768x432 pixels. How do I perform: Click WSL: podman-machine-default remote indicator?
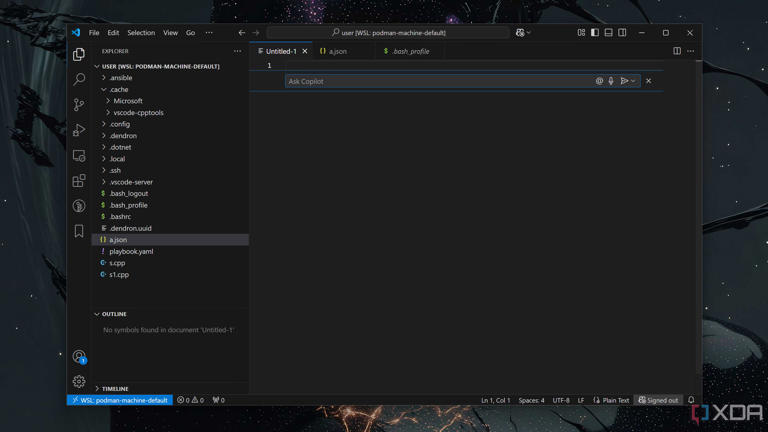pos(120,400)
